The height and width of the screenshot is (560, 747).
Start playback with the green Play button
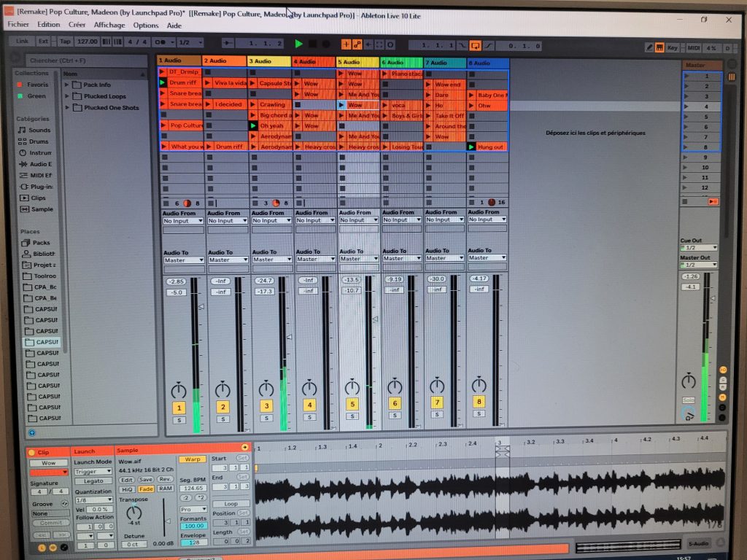pyautogui.click(x=298, y=44)
